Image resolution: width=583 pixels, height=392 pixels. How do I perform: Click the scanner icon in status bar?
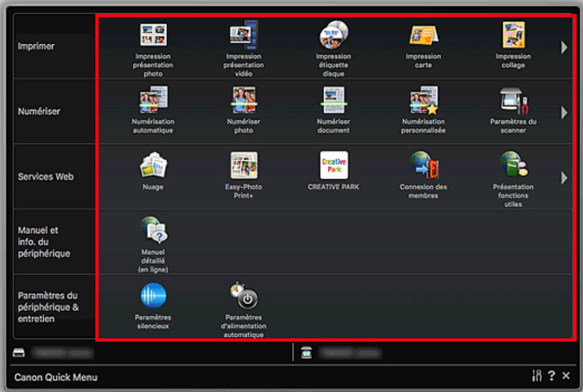306,352
